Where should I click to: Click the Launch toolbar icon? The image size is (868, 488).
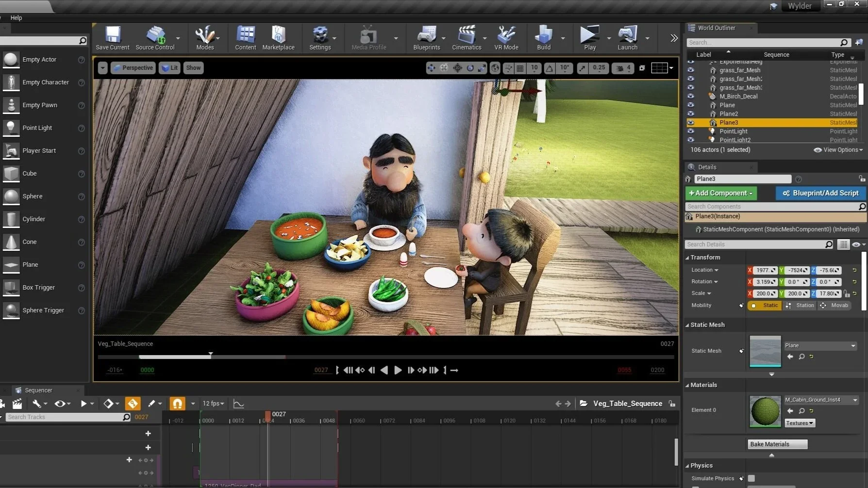(x=628, y=38)
